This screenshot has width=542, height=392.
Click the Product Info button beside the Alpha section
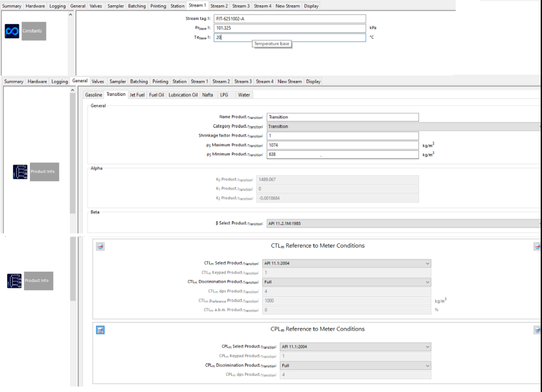click(x=44, y=171)
